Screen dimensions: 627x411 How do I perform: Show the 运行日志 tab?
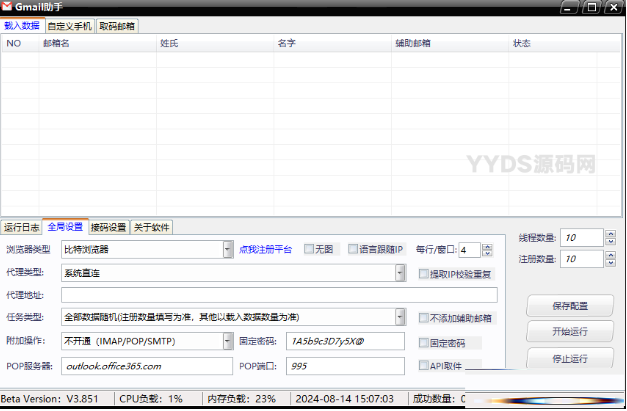[22, 227]
